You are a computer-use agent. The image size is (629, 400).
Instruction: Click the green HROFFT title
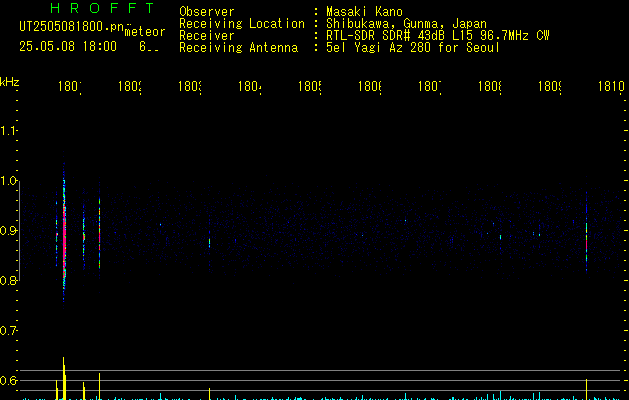tap(103, 8)
